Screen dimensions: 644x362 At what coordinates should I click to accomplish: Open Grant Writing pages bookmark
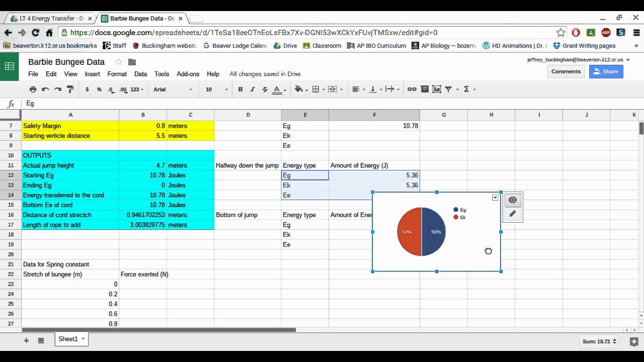[584, 46]
